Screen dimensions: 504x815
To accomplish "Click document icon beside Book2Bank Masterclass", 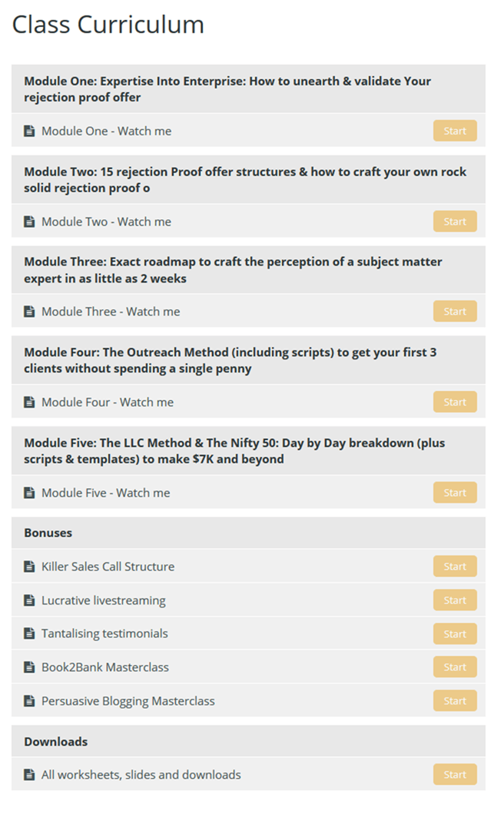I will coord(29,668).
